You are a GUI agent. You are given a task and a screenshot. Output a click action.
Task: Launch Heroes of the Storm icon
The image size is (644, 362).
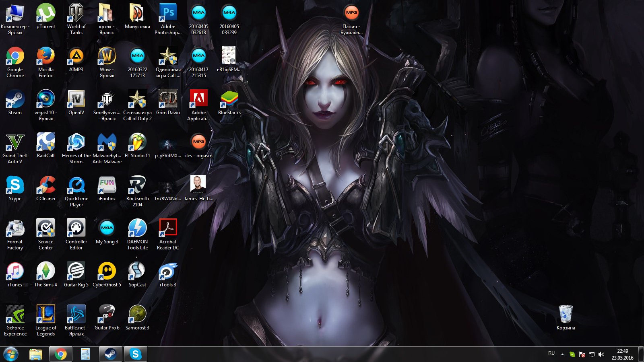point(76,142)
